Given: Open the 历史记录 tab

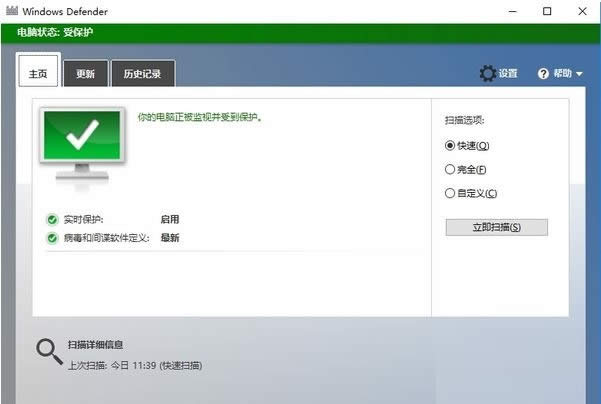Looking at the screenshot, I should [142, 74].
